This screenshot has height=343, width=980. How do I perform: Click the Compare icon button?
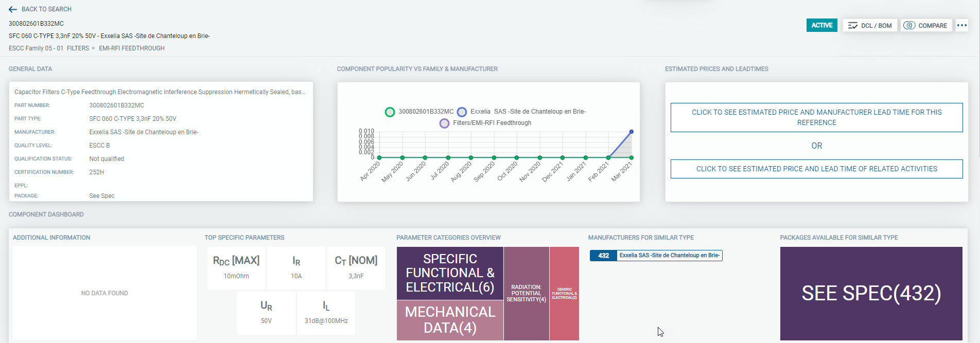909,25
